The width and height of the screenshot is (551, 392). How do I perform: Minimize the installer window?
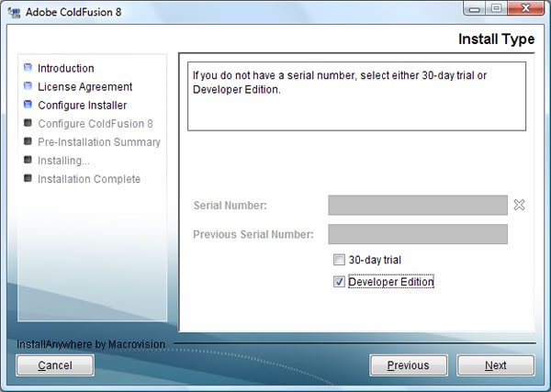[475, 8]
